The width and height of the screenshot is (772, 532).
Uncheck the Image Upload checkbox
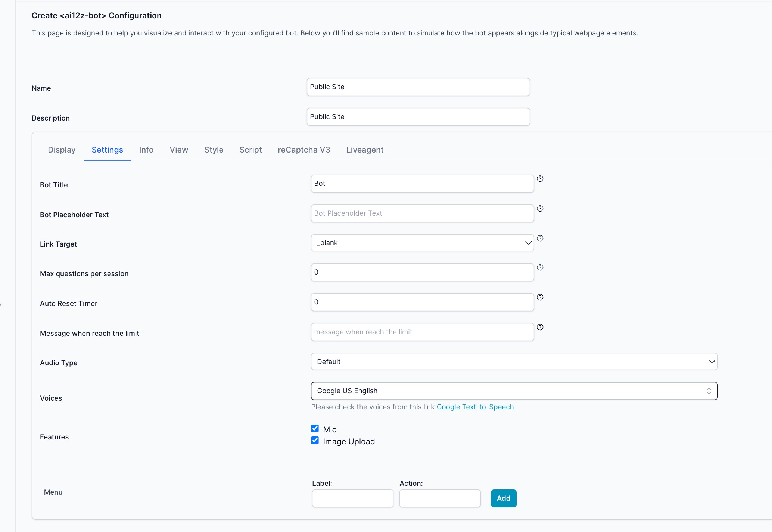tap(315, 440)
